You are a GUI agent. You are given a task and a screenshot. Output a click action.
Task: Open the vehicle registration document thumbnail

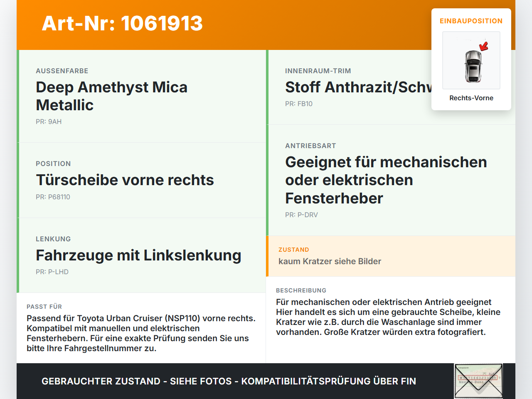pos(478,381)
